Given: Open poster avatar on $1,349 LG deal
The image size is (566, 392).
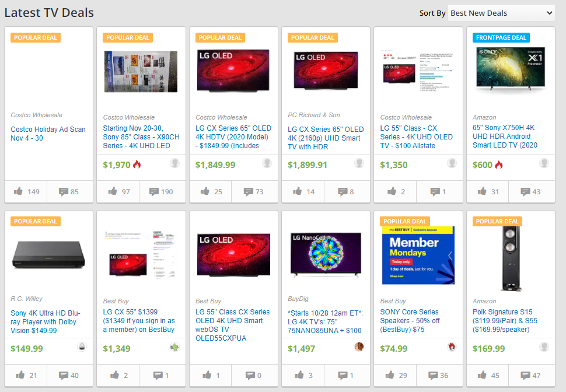Looking at the screenshot, I should [x=174, y=346].
